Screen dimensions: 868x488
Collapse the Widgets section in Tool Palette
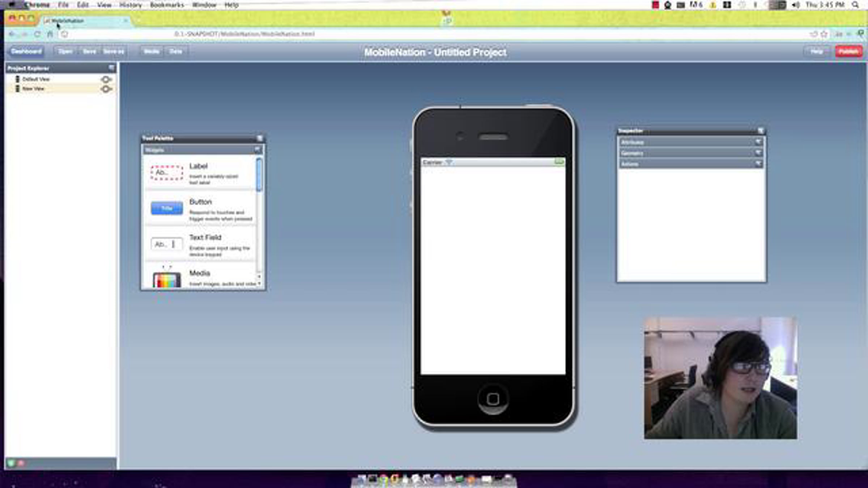(x=257, y=149)
